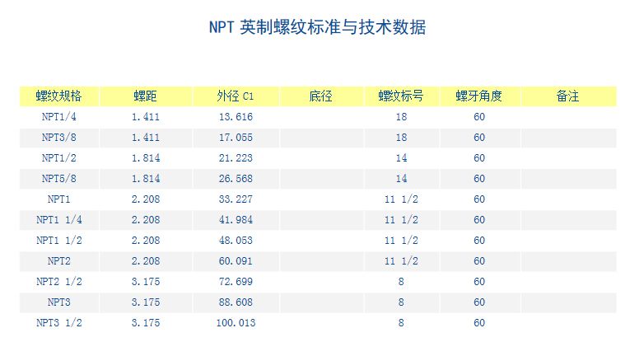
Task: Click the 外径 C1 column header
Action: (236, 96)
